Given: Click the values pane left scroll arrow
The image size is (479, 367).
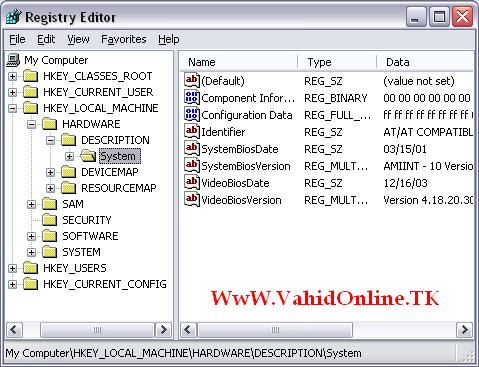Looking at the screenshot, I should (x=189, y=330).
